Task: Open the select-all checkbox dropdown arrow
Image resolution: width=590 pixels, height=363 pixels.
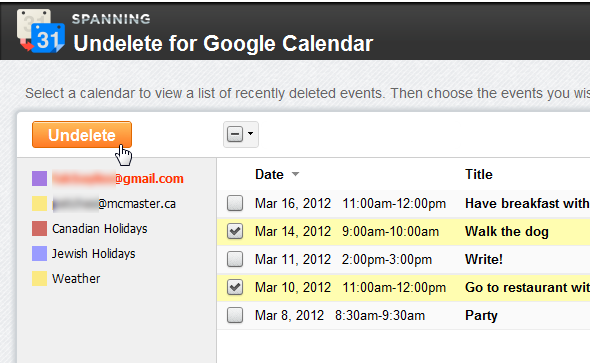Action: click(x=250, y=134)
